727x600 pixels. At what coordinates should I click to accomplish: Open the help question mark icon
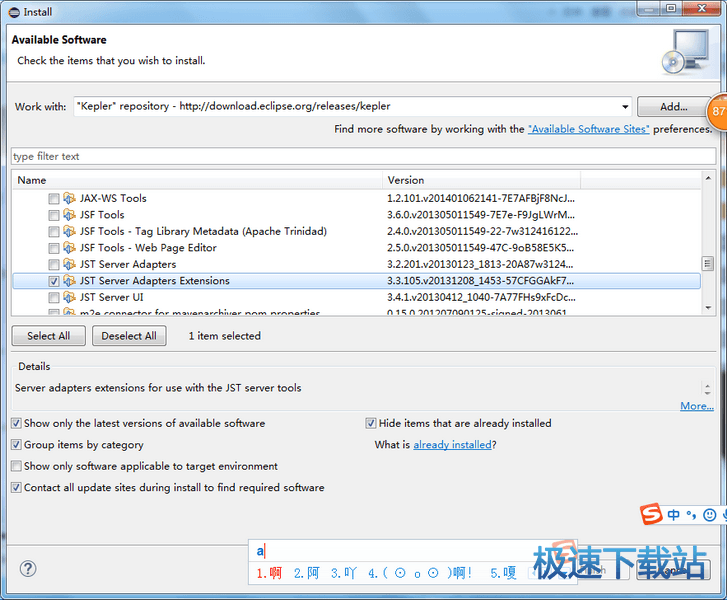point(28,568)
